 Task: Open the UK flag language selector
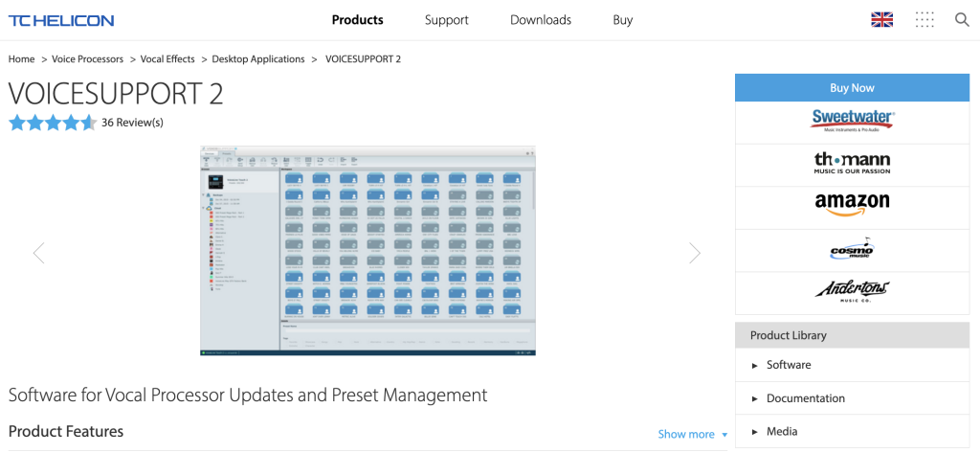[881, 20]
